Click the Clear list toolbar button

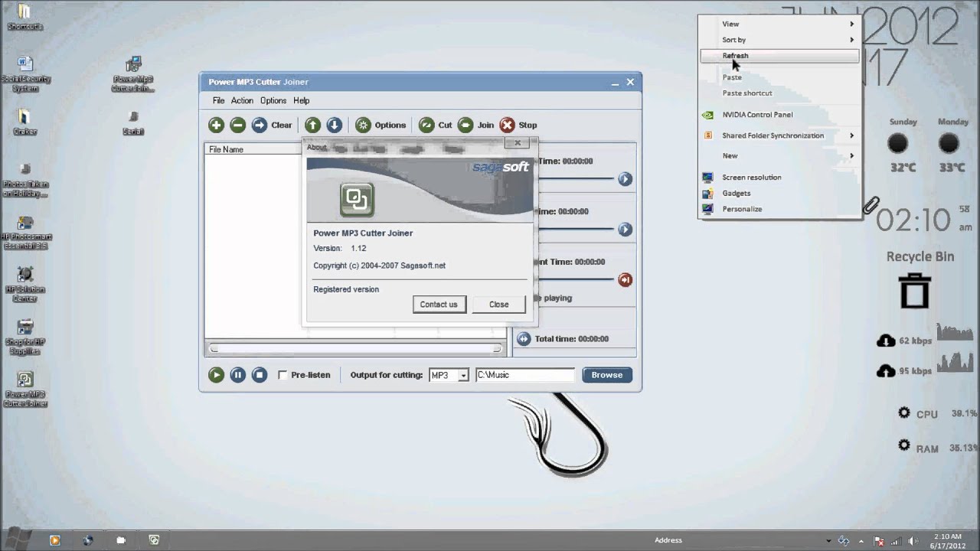click(x=272, y=125)
